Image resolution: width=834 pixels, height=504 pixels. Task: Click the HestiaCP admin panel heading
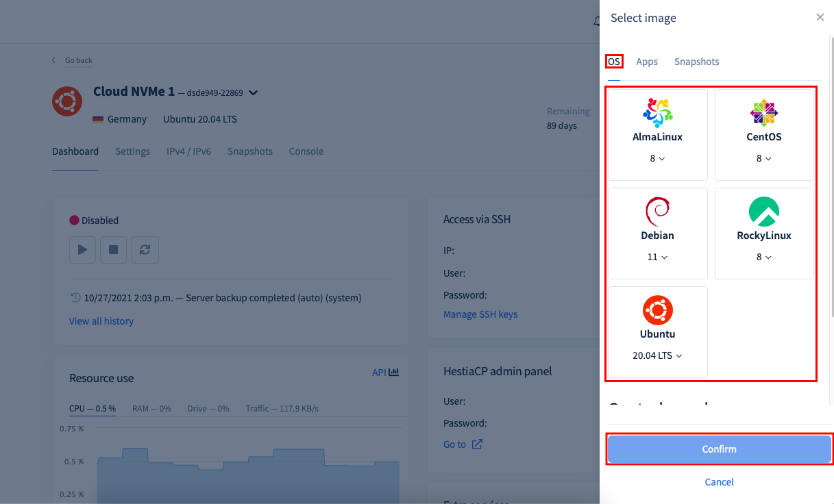[x=498, y=371]
